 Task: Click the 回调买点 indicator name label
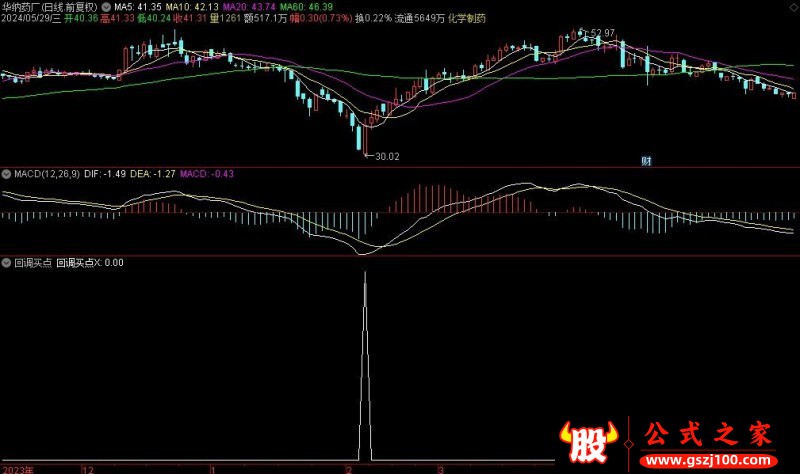[32, 263]
